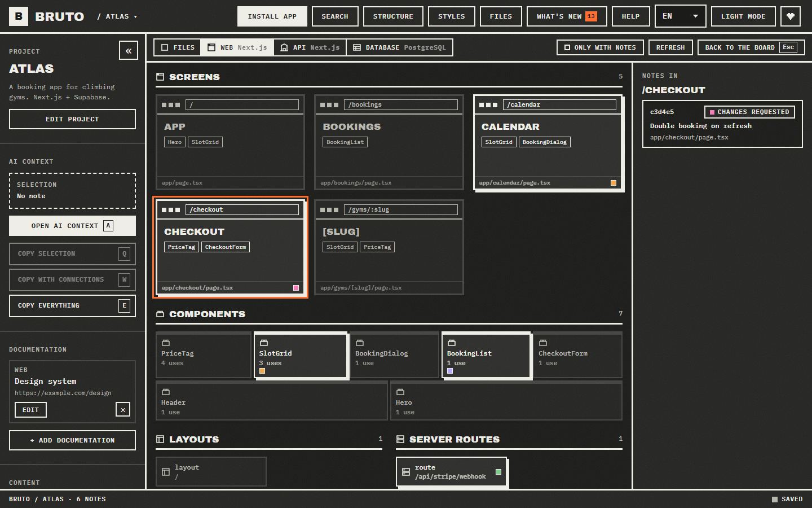The width and height of the screenshot is (812, 508).
Task: Go back to the board
Action: 750,47
